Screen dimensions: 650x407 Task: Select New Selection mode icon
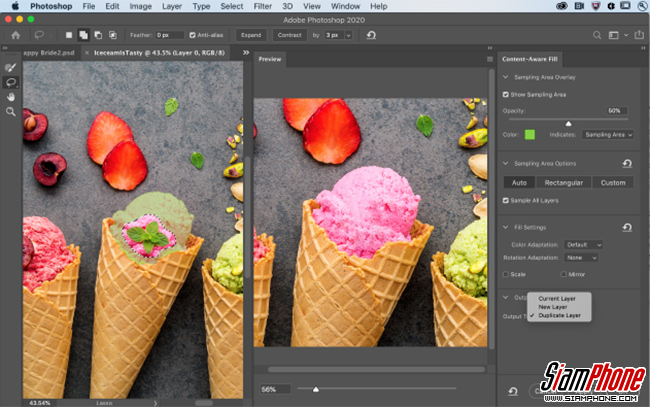tap(69, 35)
